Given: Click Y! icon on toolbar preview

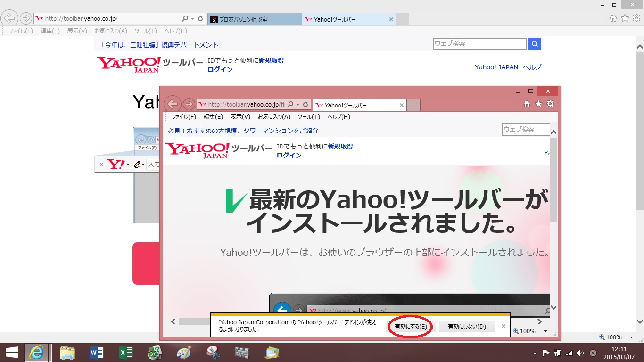Looking at the screenshot, I should pyautogui.click(x=116, y=164).
